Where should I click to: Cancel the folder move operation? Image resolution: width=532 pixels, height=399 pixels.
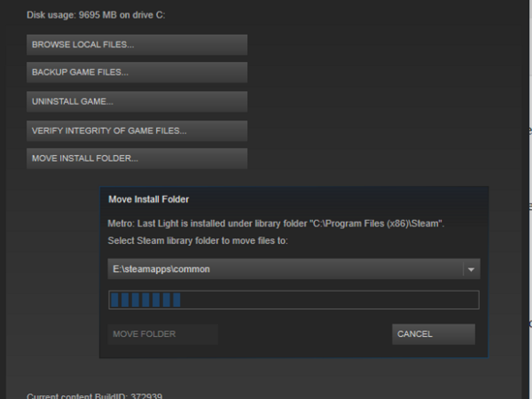tap(434, 334)
